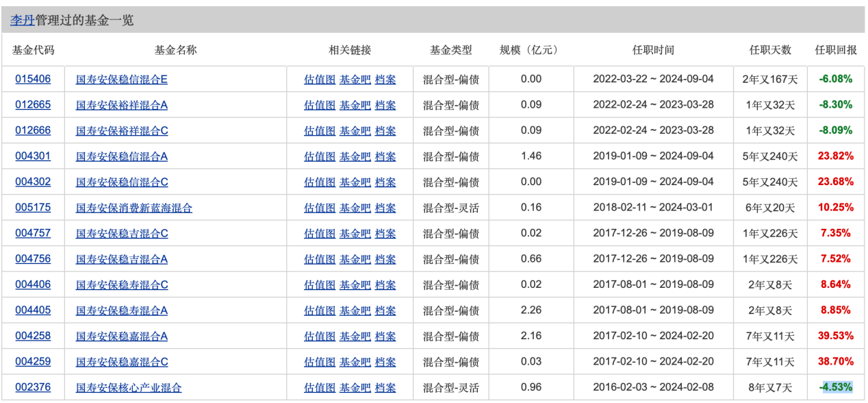Open 基金吧 for fund 015406
The height and width of the screenshot is (403, 868).
pos(355,80)
